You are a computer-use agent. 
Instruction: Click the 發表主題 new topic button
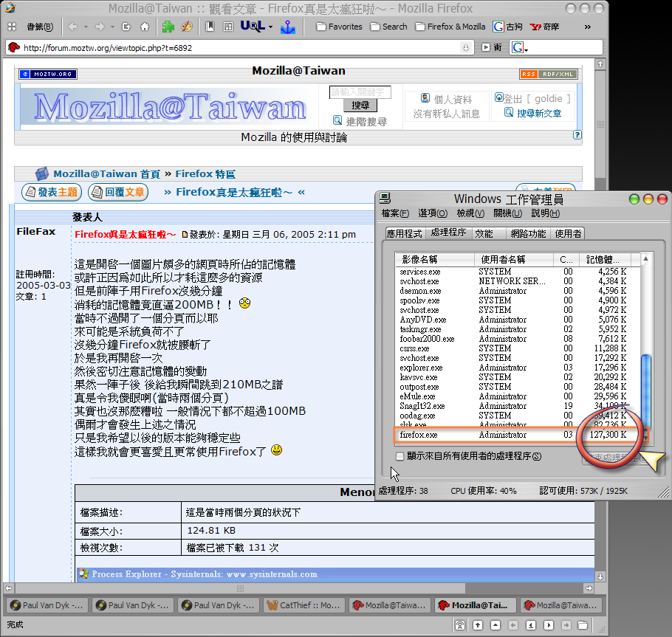click(52, 192)
